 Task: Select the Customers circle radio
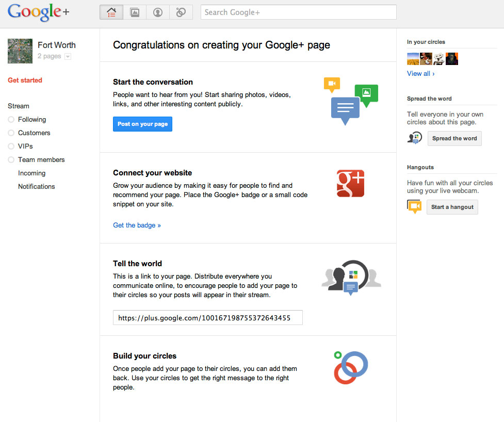11,133
